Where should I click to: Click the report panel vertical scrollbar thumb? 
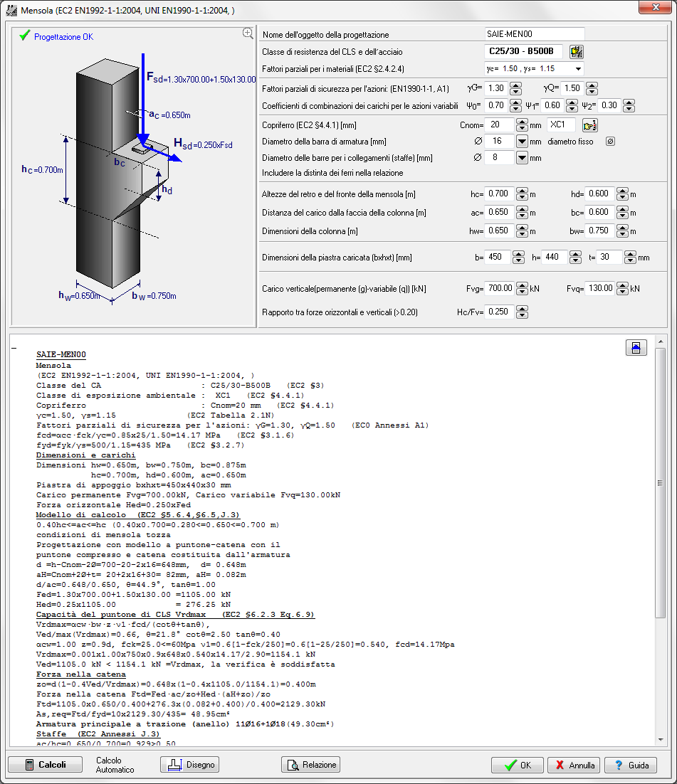(661, 483)
